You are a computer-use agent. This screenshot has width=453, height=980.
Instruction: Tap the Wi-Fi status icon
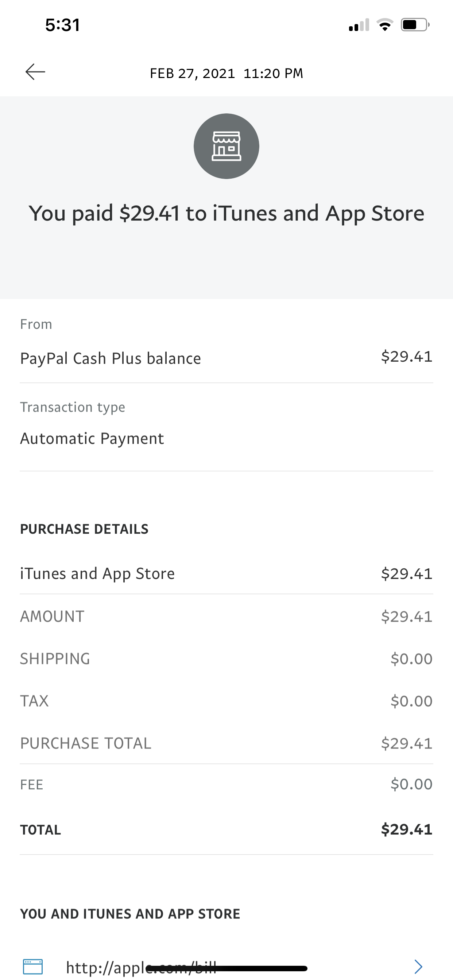click(x=385, y=25)
